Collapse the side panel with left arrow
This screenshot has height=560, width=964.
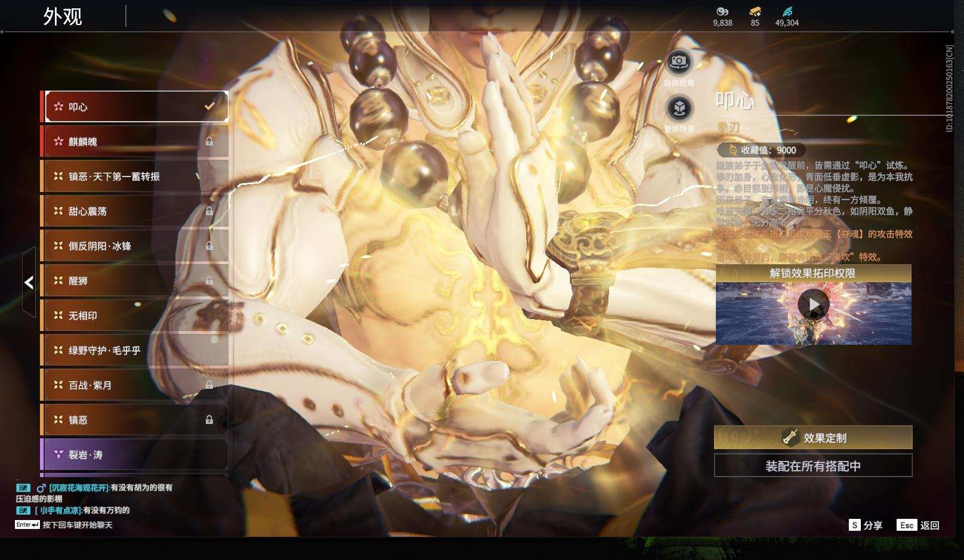pyautogui.click(x=29, y=283)
